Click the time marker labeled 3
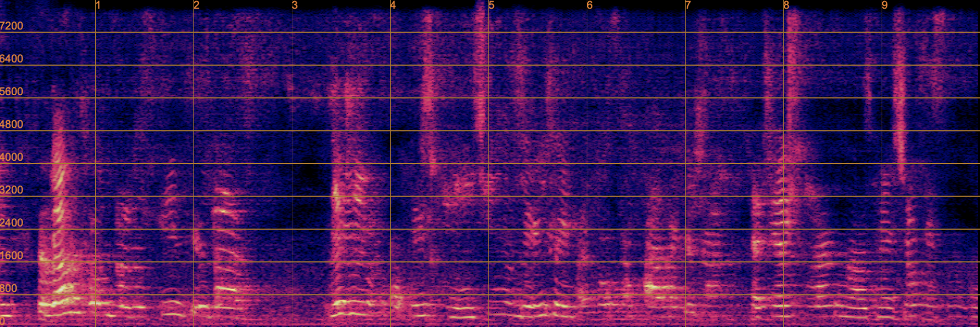980x327 pixels. point(295,5)
